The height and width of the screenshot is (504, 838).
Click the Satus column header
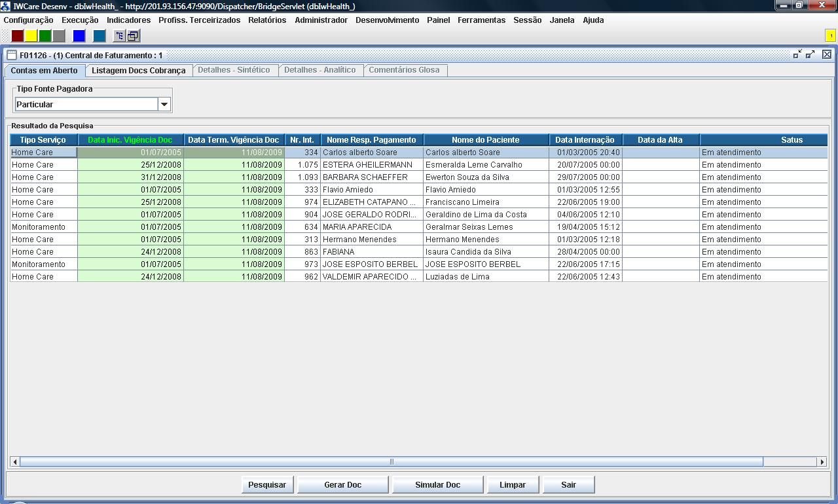[x=763, y=140]
